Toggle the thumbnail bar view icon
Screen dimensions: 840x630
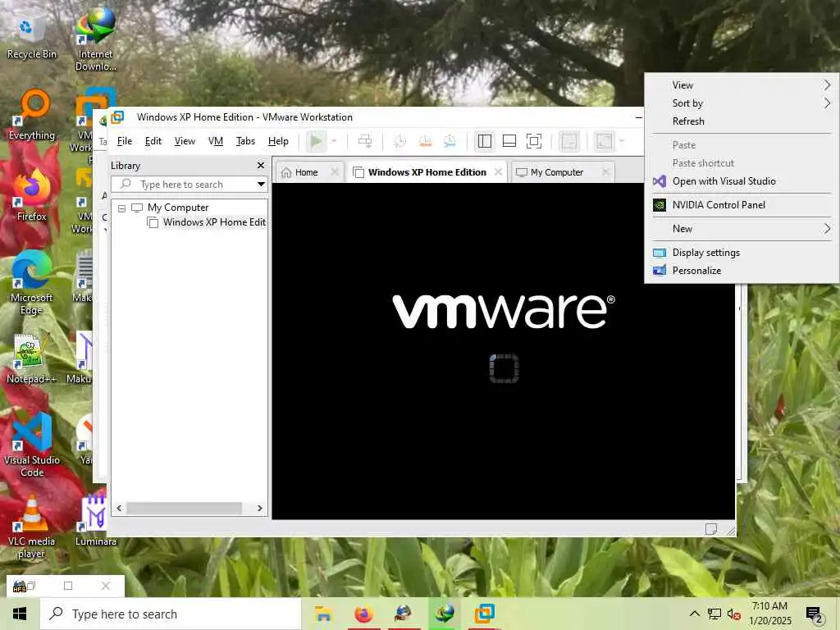(509, 141)
